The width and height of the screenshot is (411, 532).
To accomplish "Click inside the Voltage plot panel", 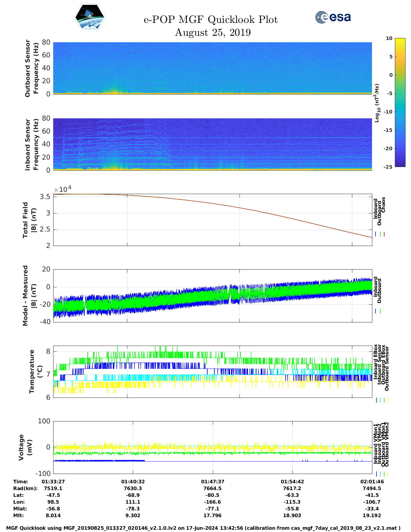I will [x=212, y=447].
